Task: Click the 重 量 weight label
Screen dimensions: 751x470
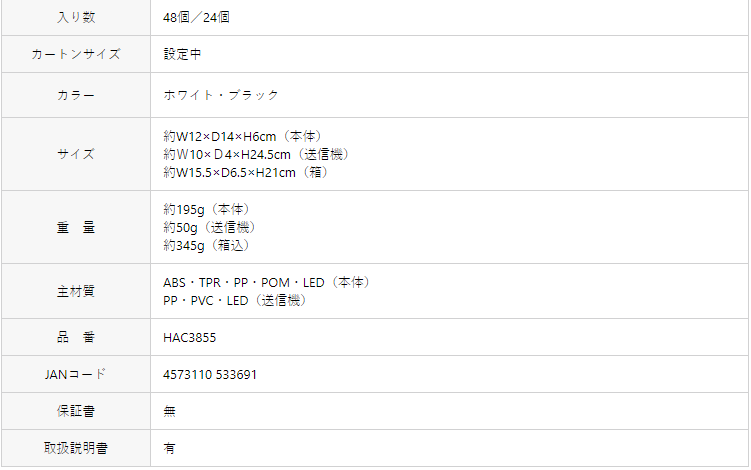Action: [76, 228]
